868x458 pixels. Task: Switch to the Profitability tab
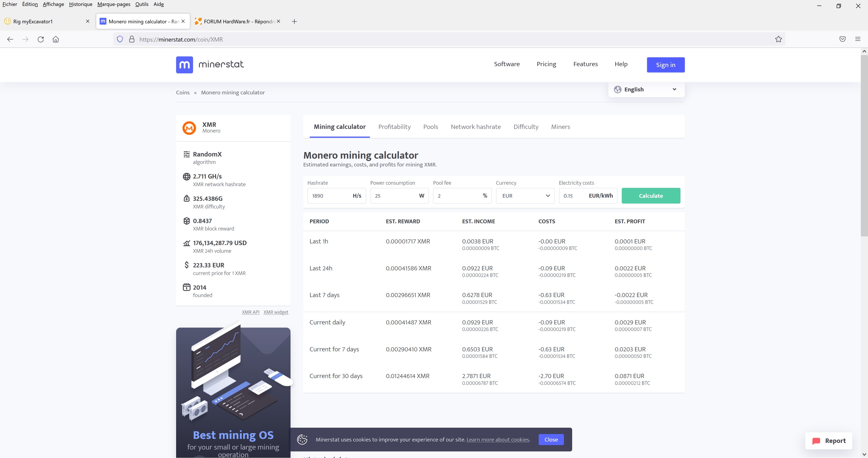[x=394, y=127]
